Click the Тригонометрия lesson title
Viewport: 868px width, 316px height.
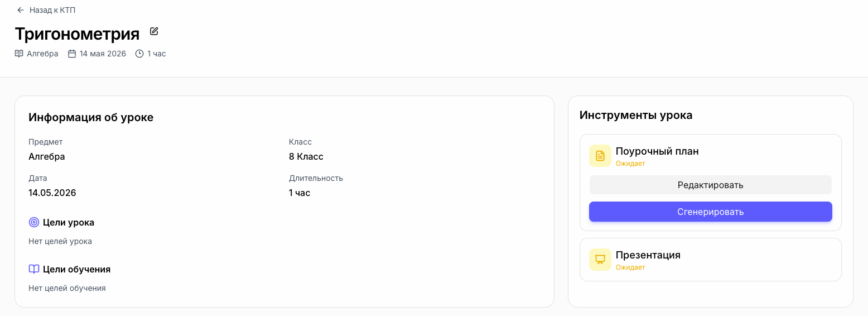(x=77, y=34)
